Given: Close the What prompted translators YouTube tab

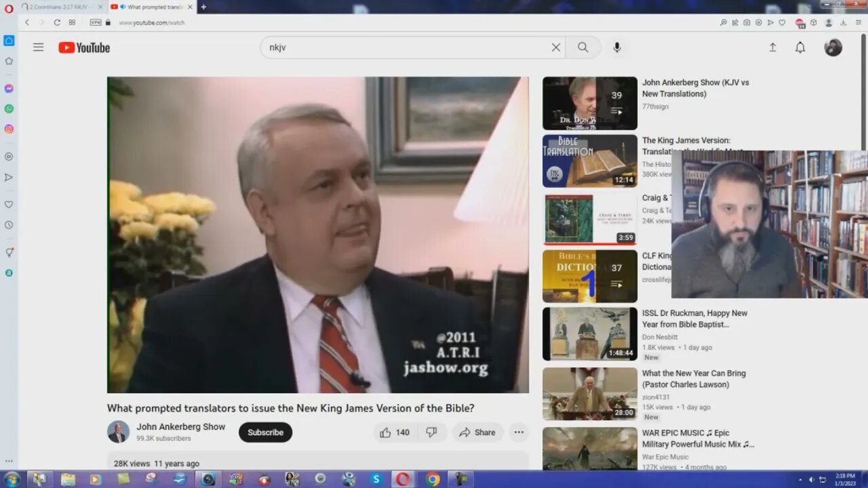Looking at the screenshot, I should pos(190,7).
